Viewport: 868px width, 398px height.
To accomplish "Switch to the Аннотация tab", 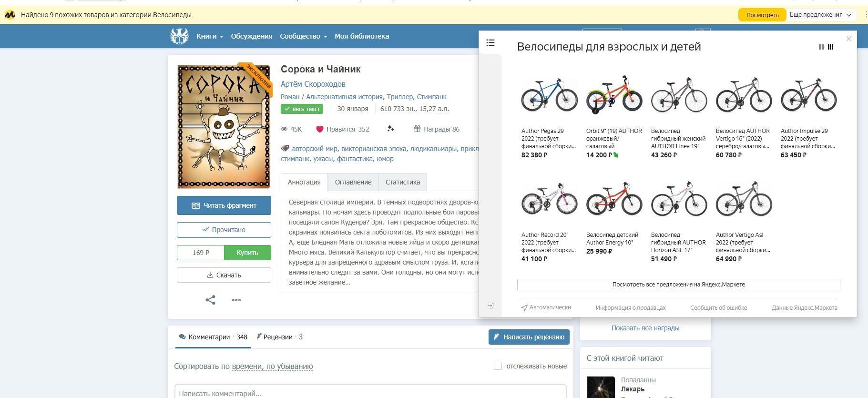I will tap(304, 182).
